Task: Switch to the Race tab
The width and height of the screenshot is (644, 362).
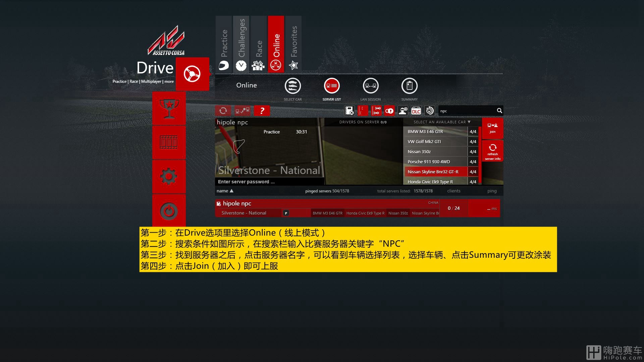Action: [259, 44]
